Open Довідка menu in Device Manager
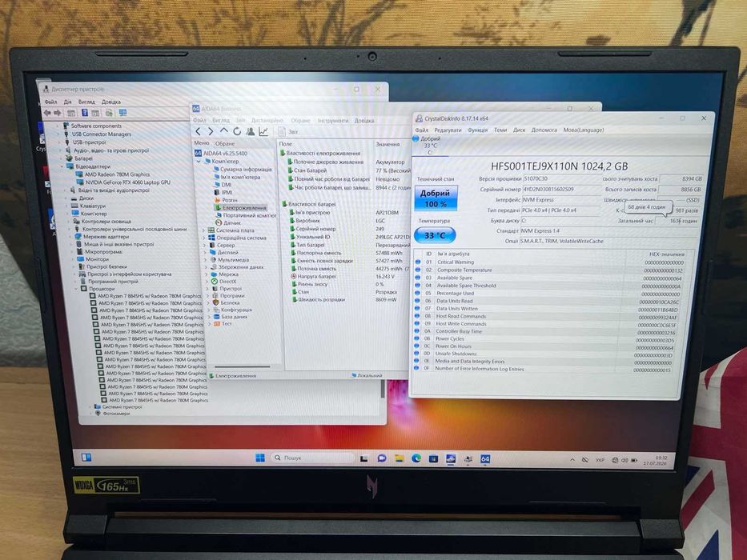 coord(111,102)
